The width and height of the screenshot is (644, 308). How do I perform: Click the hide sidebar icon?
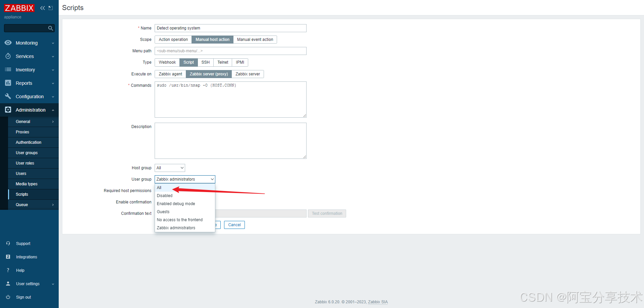click(51, 8)
